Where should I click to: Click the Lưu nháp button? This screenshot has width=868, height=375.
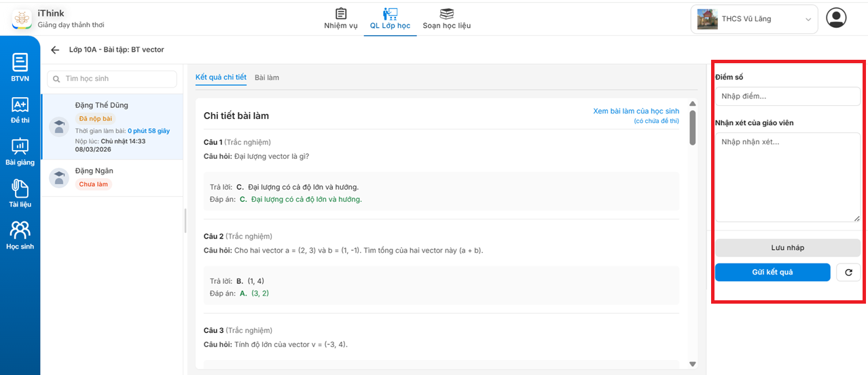[x=787, y=248]
